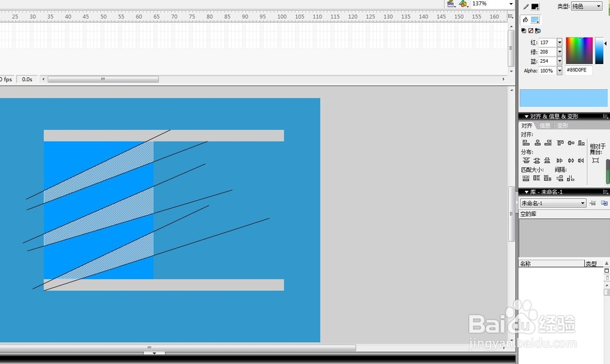This screenshot has width=610, height=364.
Task: Open the new library panel icon
Action: click(x=604, y=203)
